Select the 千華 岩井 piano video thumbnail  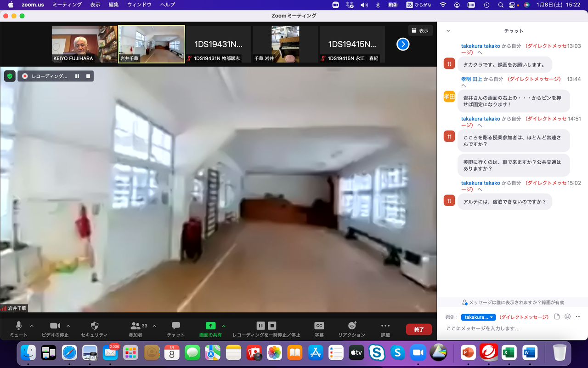(285, 44)
